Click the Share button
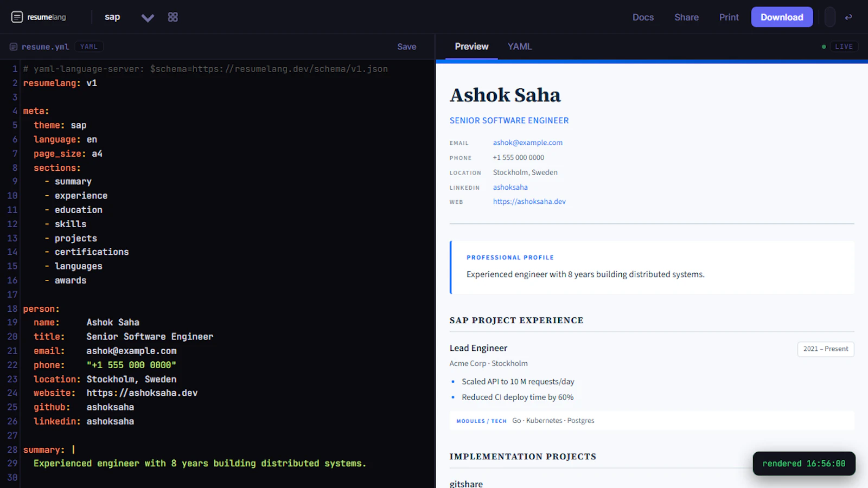Screen dimensions: 868x488 (x=686, y=17)
